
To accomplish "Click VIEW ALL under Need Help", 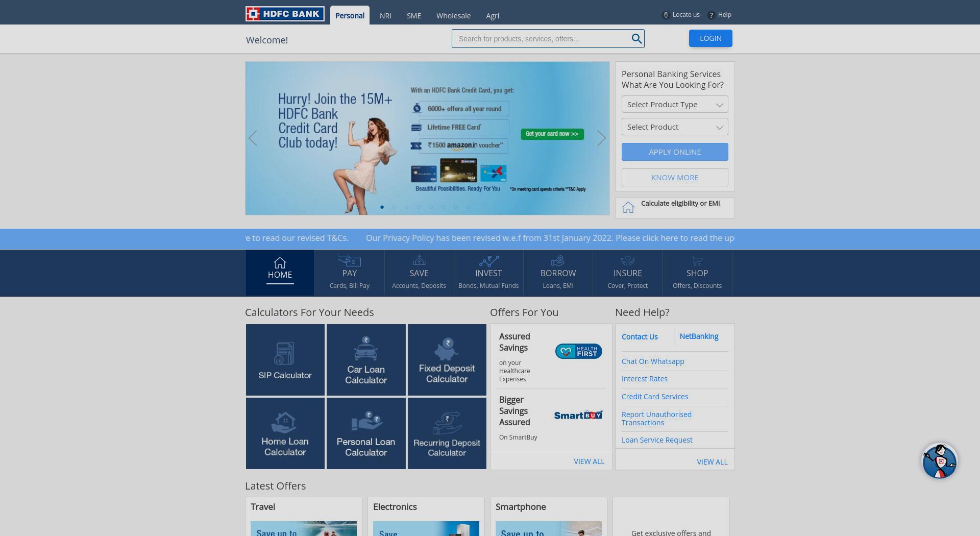I will [712, 462].
